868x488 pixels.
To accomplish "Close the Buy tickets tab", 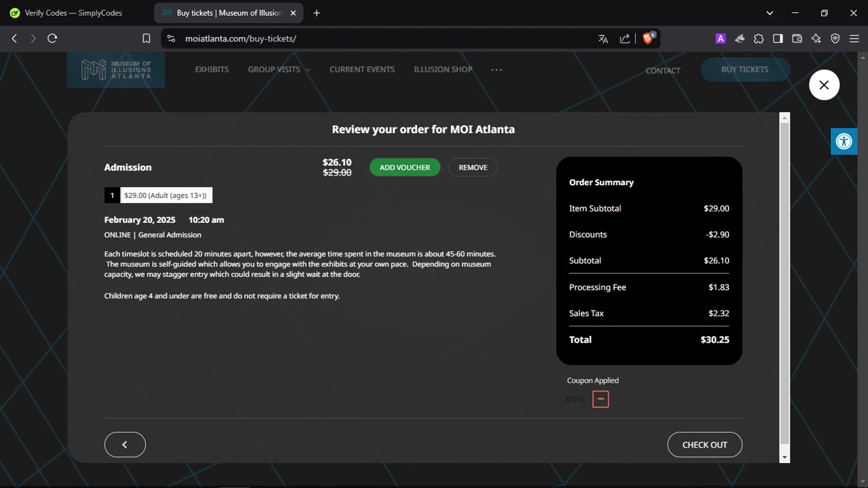I will pyautogui.click(x=293, y=13).
